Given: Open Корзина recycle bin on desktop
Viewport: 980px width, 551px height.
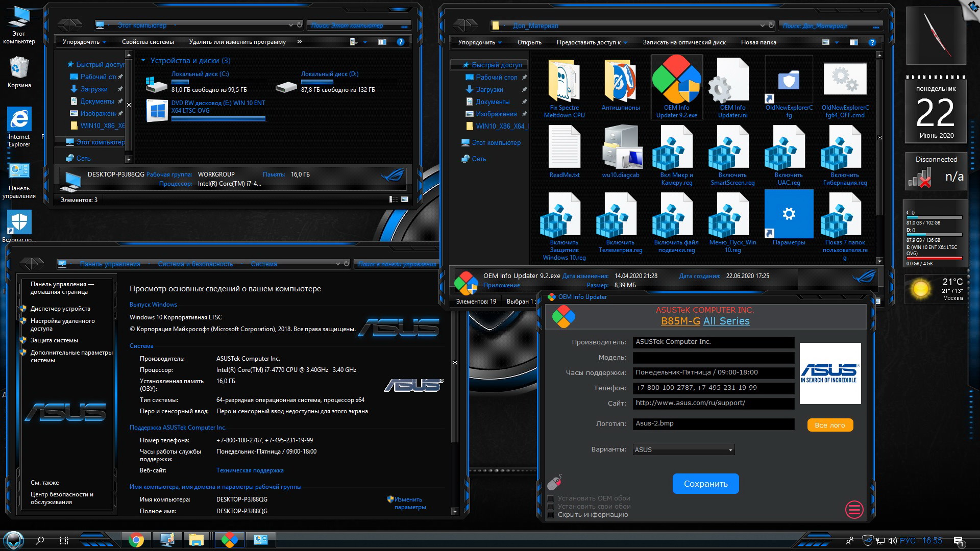Looking at the screenshot, I should pos(19,72).
